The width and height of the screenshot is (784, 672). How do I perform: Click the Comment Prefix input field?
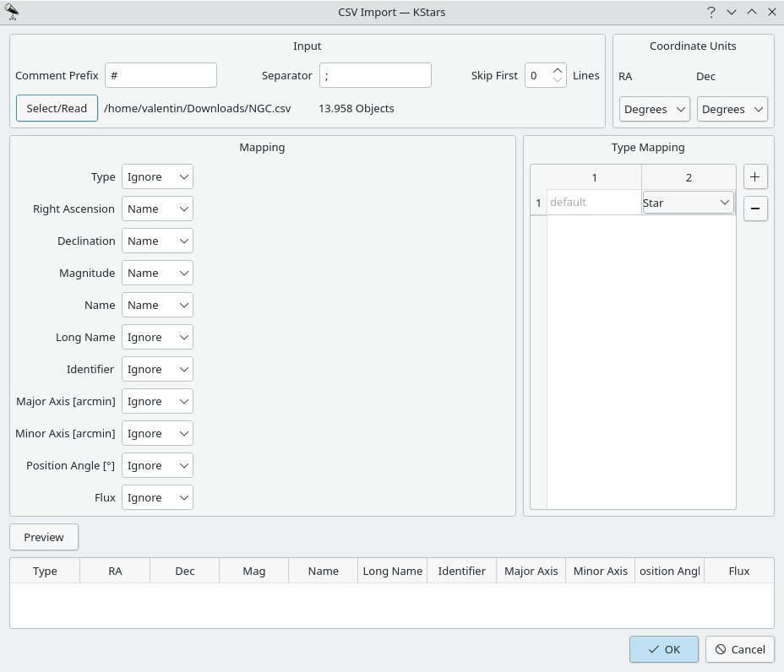coord(161,75)
